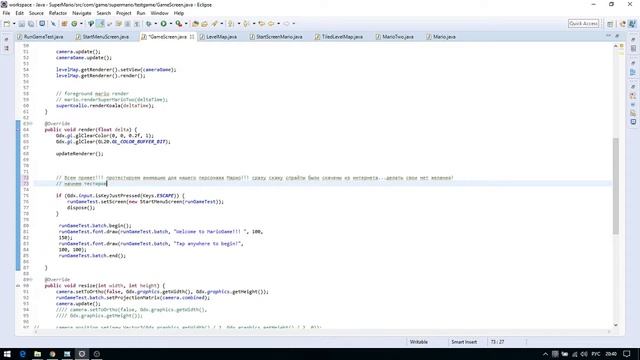This screenshot has height=360, width=640.
Task: Click the New file toolbar icon
Action: [x=7, y=24]
